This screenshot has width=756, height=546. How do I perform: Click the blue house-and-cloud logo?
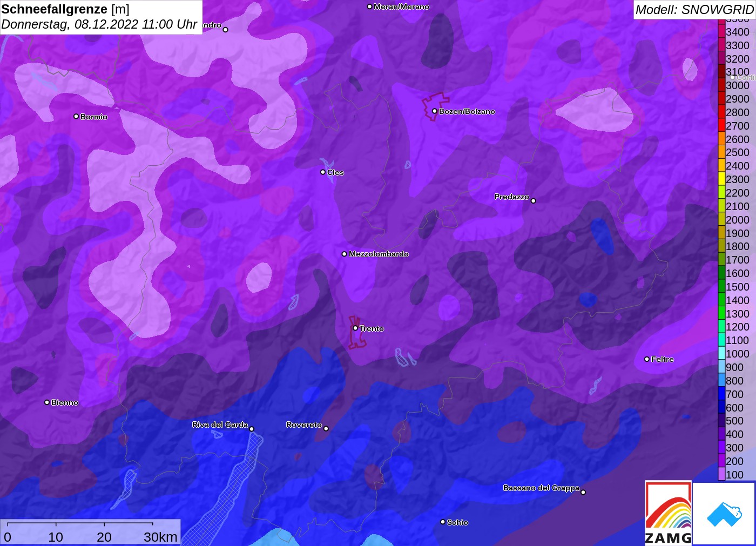coord(724,514)
